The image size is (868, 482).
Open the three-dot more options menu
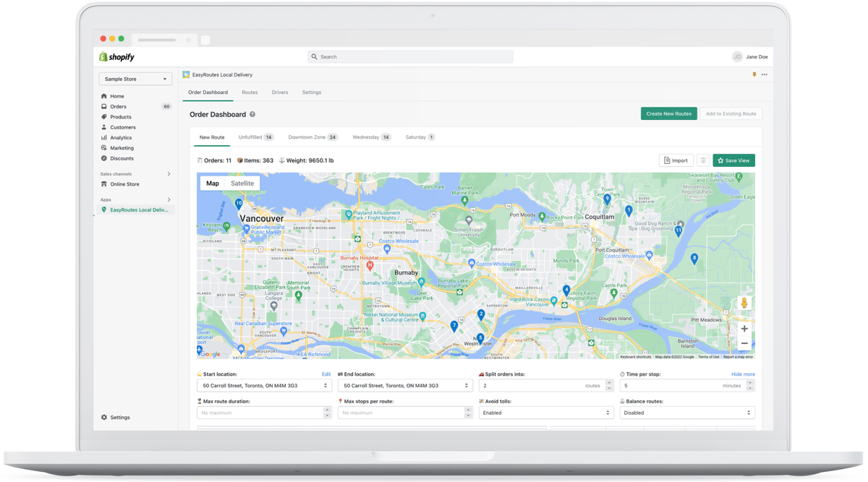(x=765, y=74)
